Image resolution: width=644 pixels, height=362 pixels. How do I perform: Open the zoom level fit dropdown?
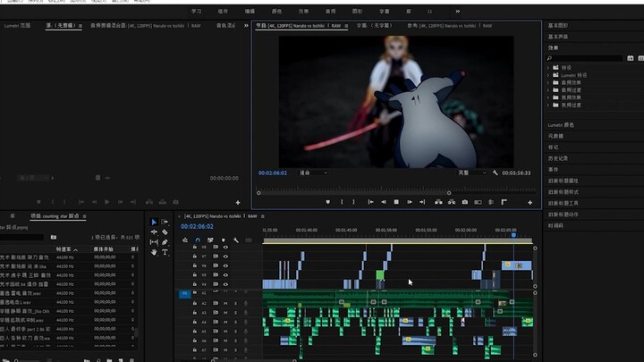(313, 173)
